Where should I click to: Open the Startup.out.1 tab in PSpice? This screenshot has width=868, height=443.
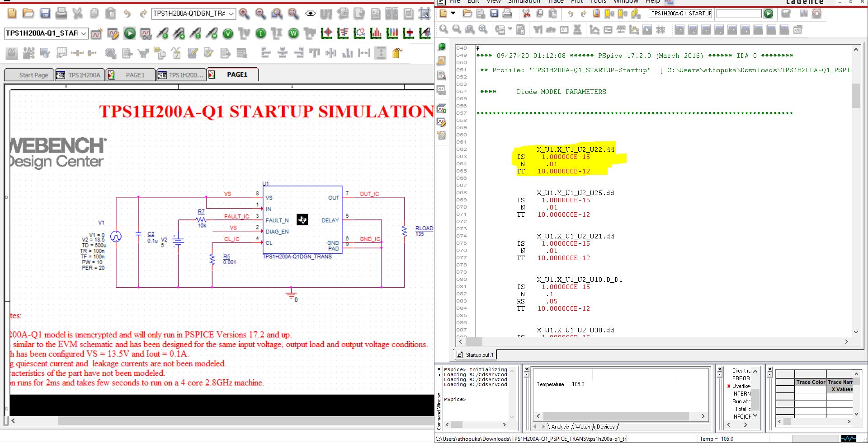(x=475, y=355)
